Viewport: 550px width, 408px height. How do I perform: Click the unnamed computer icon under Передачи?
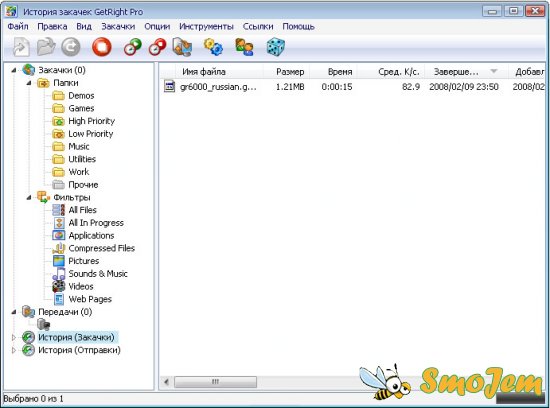[44, 324]
